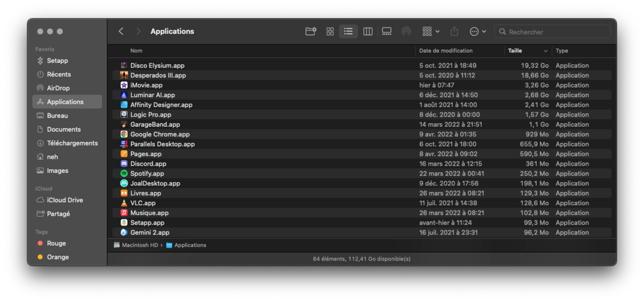
Task: Click the Discord app icon
Action: pos(124,164)
